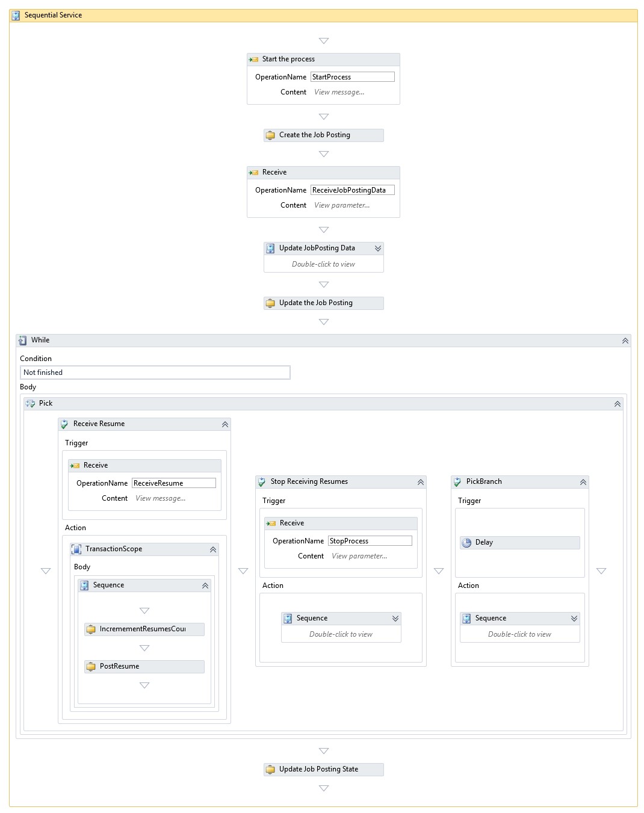Image resolution: width=644 pixels, height=813 pixels.
Task: Click the TransactionScope icon
Action: (x=76, y=549)
